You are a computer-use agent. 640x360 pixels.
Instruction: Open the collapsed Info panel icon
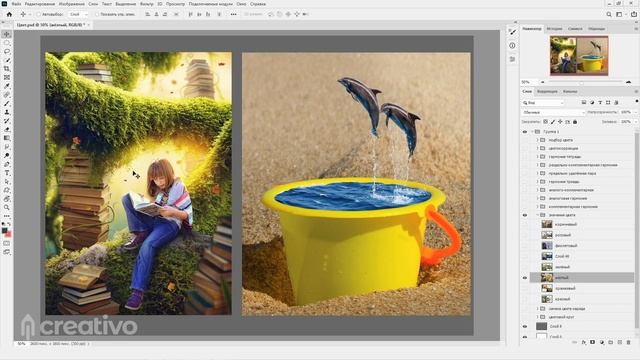click(512, 46)
